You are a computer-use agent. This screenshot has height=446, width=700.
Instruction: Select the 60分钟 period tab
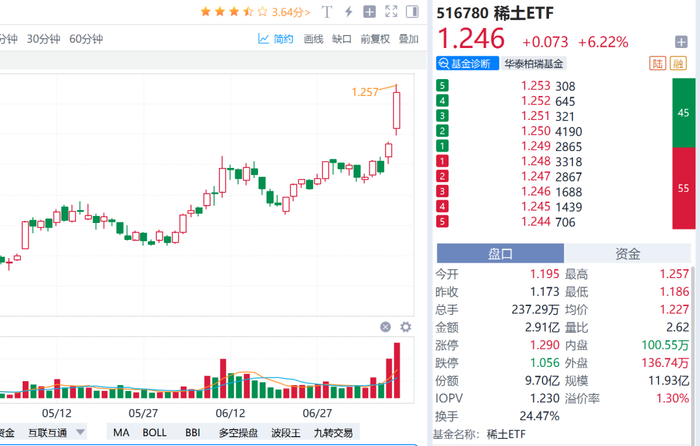(x=86, y=39)
